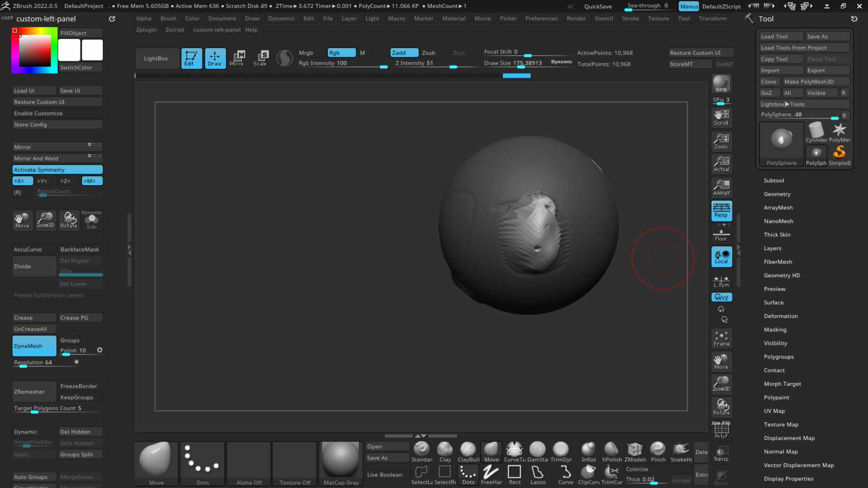This screenshot has width=868, height=488.
Task: Select the Inflate brush icon
Action: tap(589, 452)
